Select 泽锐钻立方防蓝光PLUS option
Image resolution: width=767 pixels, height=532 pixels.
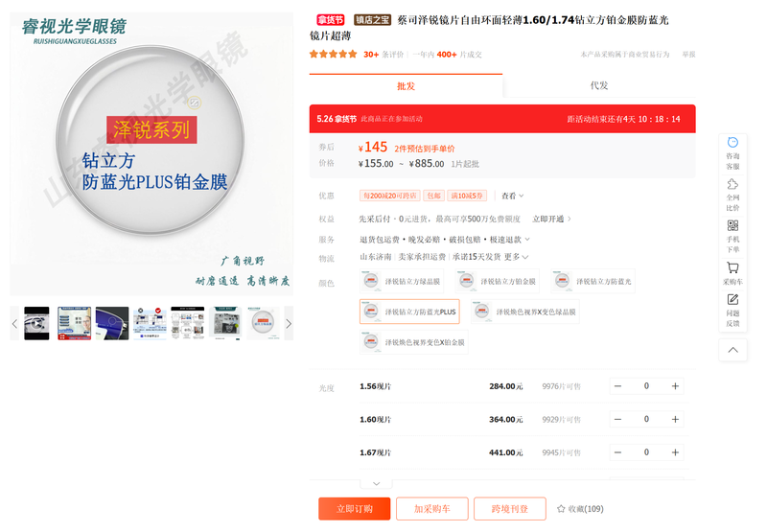[x=409, y=312]
